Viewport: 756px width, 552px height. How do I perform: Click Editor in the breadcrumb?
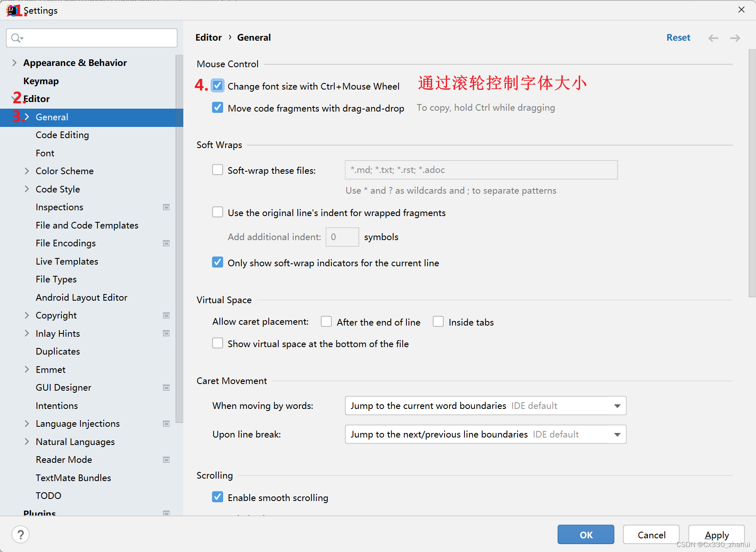tap(209, 37)
